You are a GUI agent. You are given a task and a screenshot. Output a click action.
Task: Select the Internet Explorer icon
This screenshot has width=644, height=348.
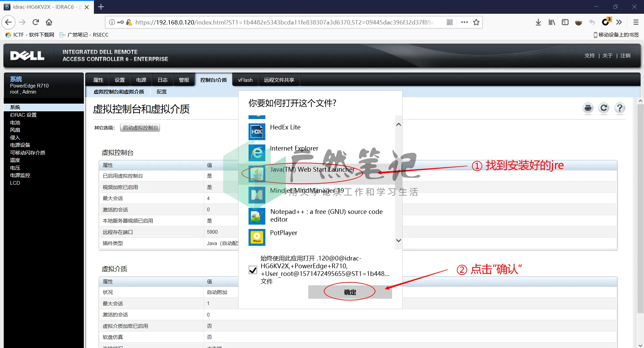(x=257, y=153)
